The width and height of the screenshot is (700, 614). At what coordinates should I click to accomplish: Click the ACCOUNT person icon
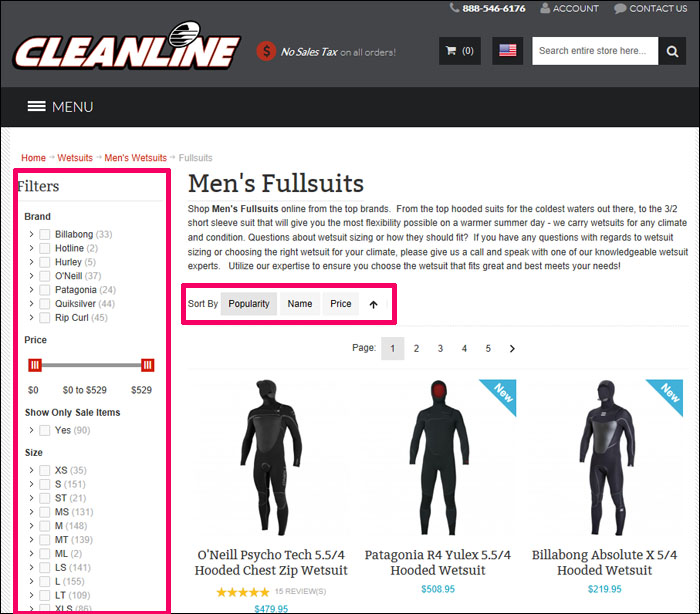pos(545,8)
